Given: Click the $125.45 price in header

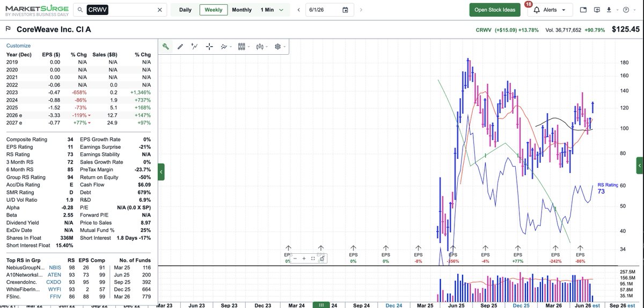Looking at the screenshot, I should click(x=625, y=30).
